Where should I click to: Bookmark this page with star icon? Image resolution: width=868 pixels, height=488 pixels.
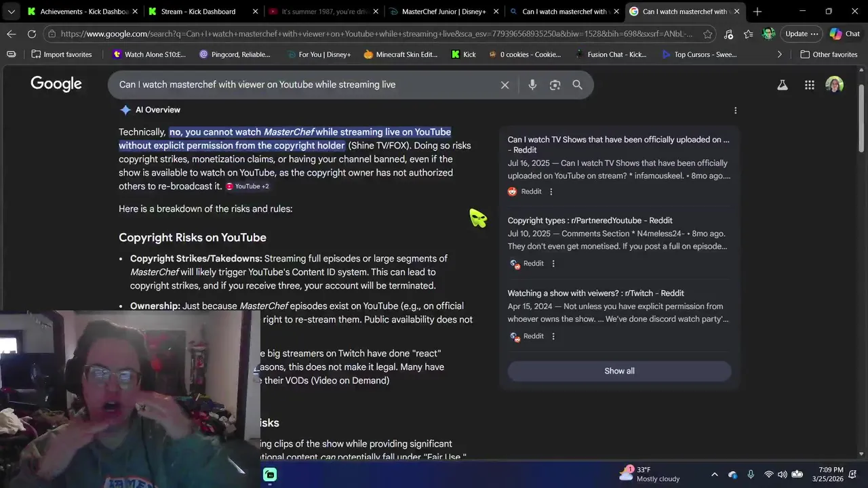707,34
